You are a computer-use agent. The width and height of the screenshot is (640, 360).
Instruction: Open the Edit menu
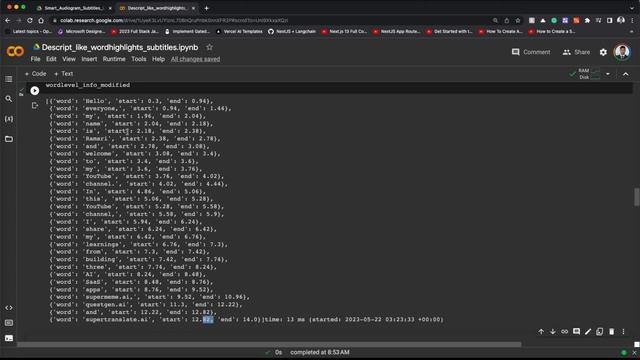pos(51,59)
